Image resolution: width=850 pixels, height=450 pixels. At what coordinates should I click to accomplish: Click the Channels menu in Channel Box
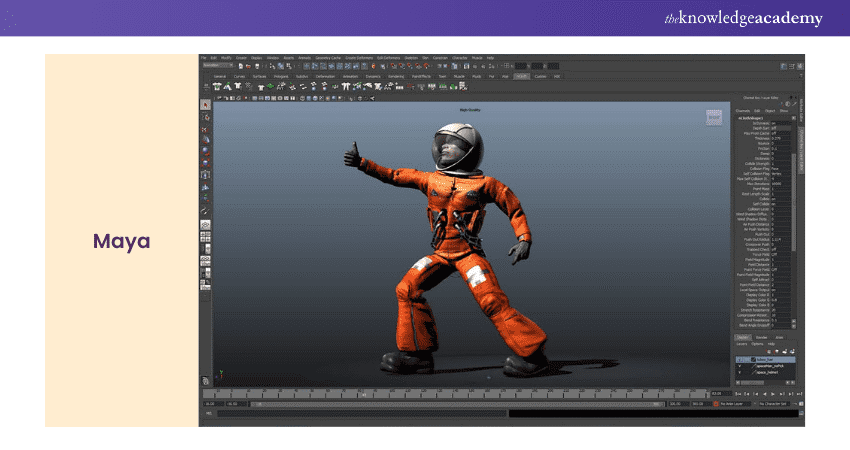click(x=742, y=110)
